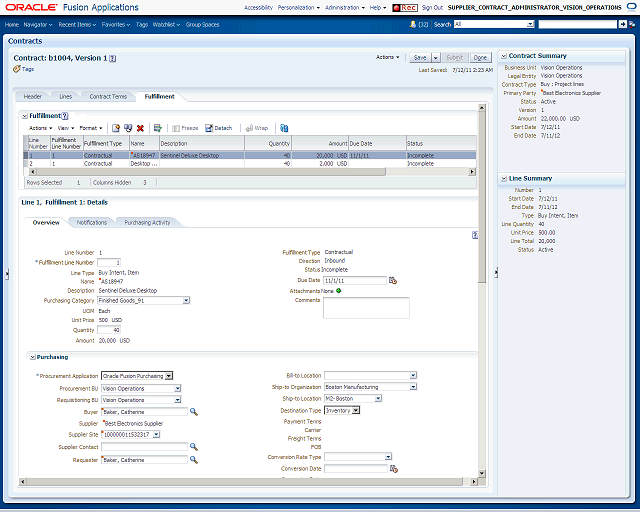Open the Procurement BU dropdown
The width and height of the screenshot is (640, 512).
178,388
